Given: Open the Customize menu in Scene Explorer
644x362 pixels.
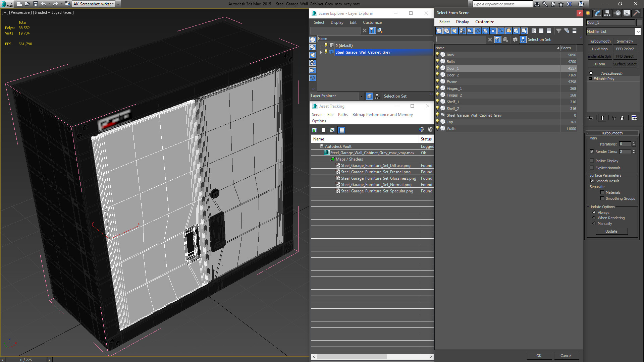Looking at the screenshot, I should (x=372, y=22).
